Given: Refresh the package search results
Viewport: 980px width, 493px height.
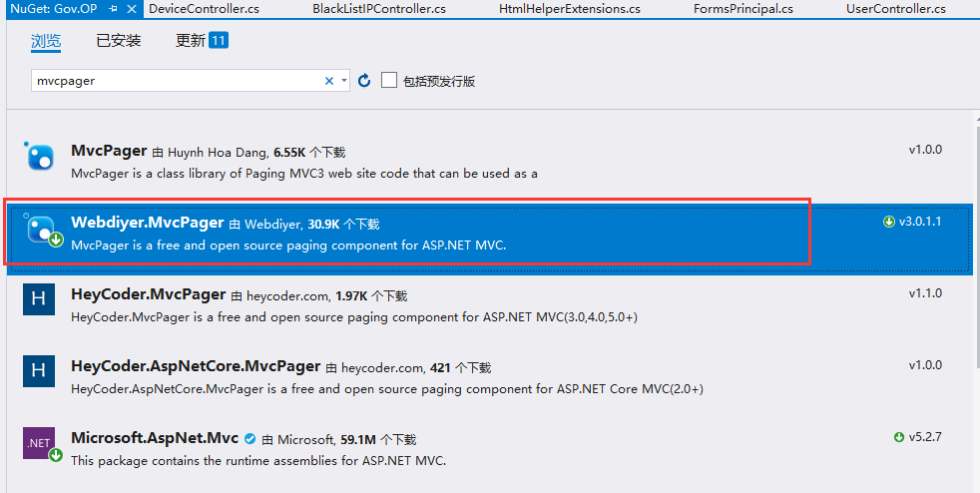Looking at the screenshot, I should click(x=364, y=81).
